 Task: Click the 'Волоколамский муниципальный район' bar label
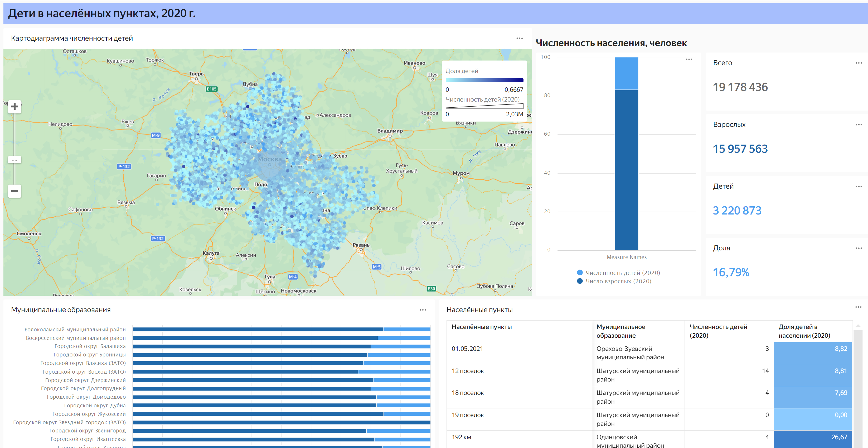(75, 329)
